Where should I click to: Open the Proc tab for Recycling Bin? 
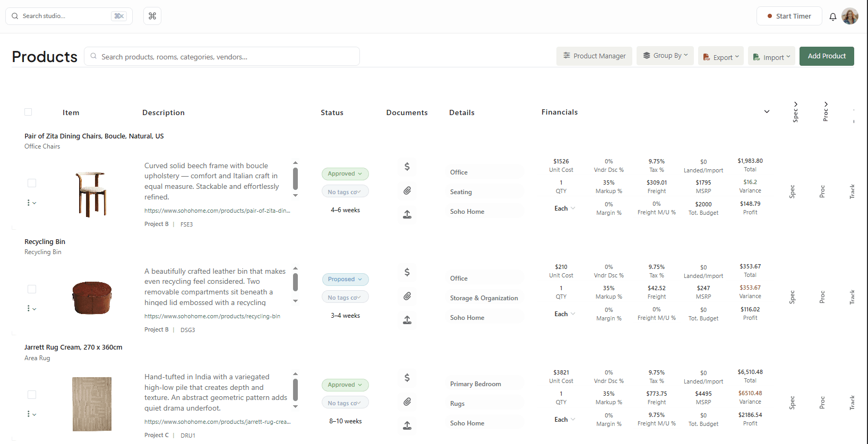tap(822, 297)
